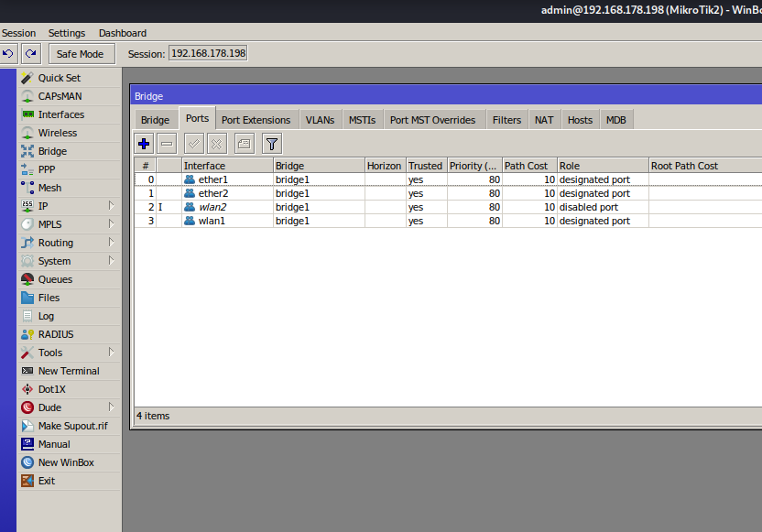762x532 pixels.
Task: Sort by the Interface column header
Action: [x=227, y=166]
